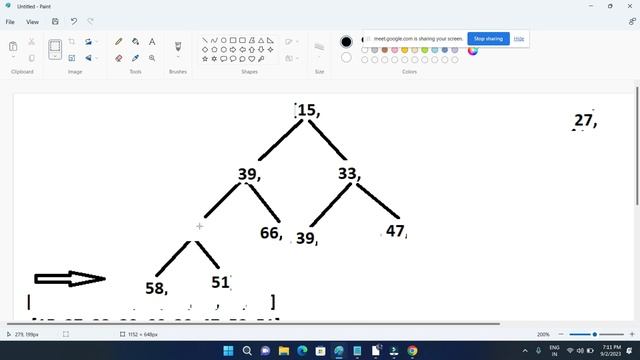Open Microsoft Edge from taskbar
The image size is (640, 360).
point(302,351)
